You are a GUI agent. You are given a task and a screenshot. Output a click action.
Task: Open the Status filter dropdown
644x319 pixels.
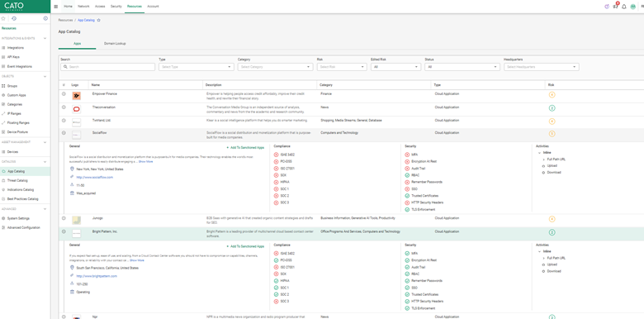point(462,67)
